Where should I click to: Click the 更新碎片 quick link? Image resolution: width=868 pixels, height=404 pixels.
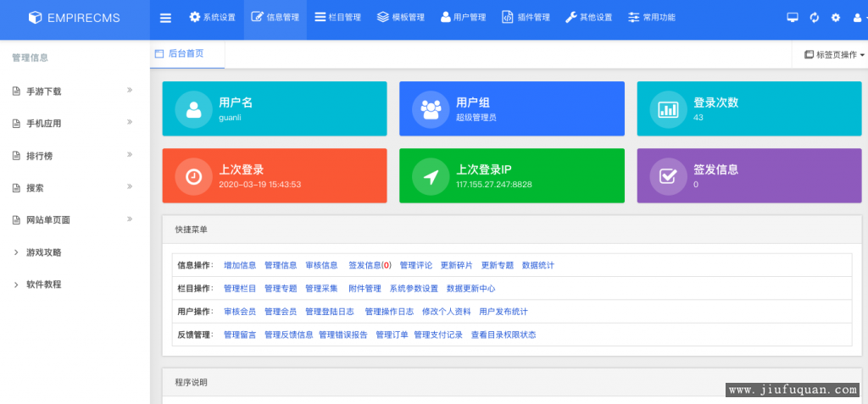pos(457,265)
